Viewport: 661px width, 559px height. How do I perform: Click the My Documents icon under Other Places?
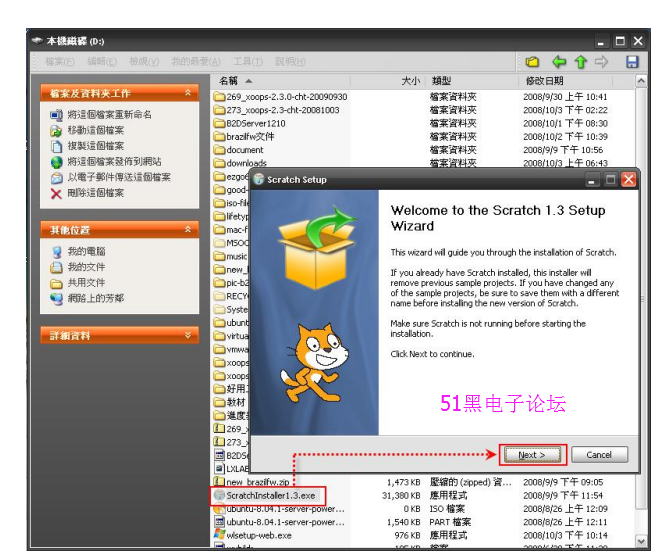pos(56,267)
